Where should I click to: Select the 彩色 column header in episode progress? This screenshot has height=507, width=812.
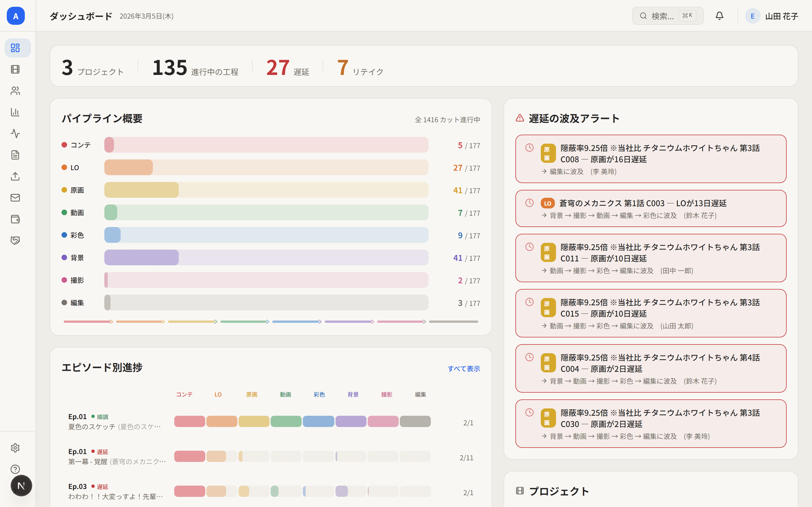point(319,394)
